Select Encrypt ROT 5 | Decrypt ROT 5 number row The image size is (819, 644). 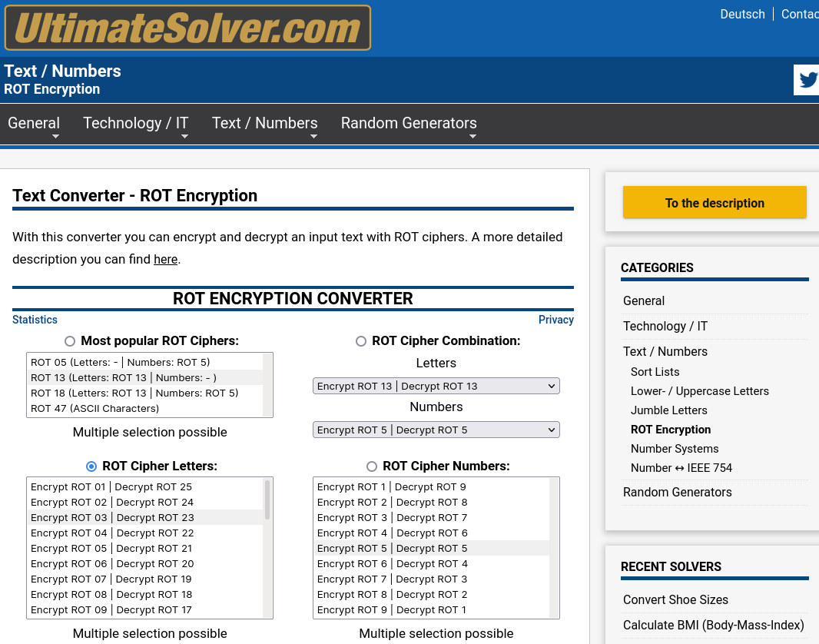432,549
